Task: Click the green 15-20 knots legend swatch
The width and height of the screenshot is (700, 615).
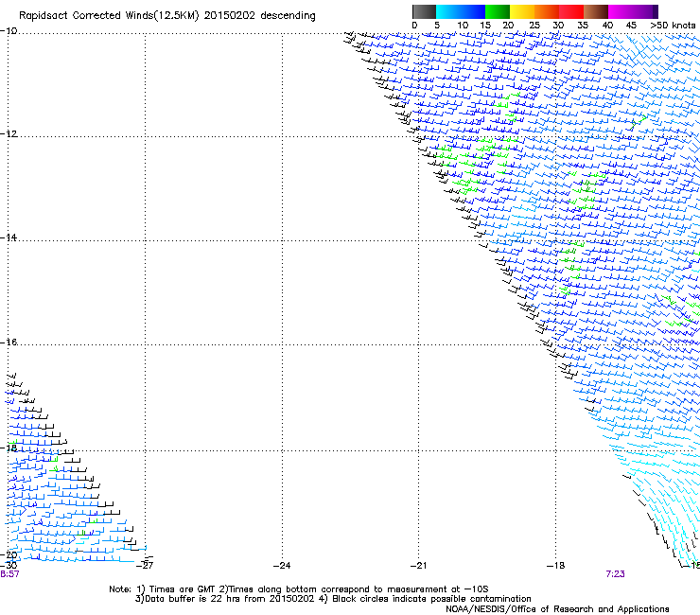Action: pyautogui.click(x=498, y=11)
